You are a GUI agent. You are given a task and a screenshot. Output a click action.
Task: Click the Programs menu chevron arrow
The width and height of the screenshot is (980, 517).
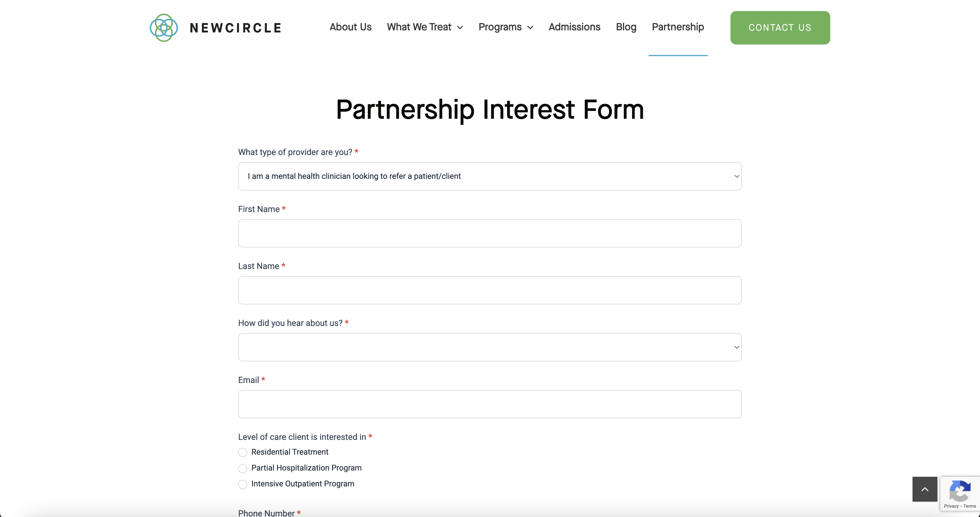pyautogui.click(x=530, y=27)
